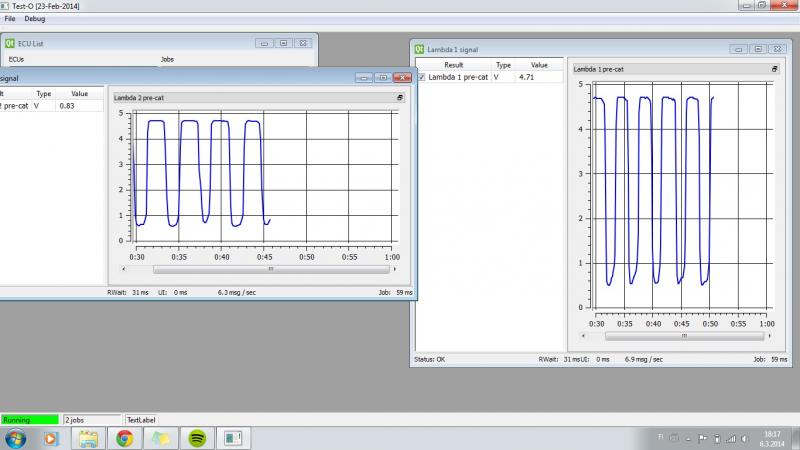This screenshot has height=450, width=800.
Task: Click the Value column header in Lambda 1
Action: 539,65
